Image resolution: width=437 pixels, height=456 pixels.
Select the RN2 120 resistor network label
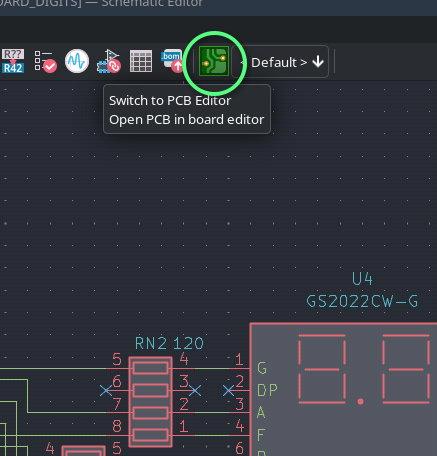169,343
